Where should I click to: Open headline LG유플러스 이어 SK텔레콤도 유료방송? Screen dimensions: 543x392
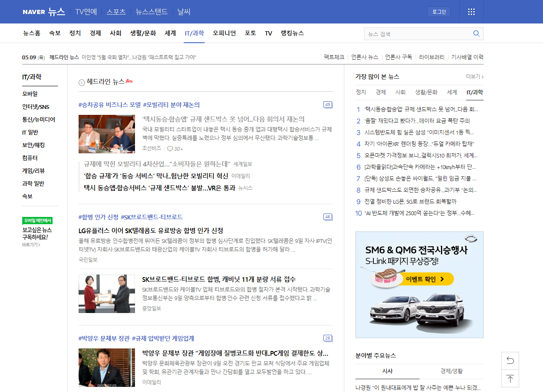pos(151,231)
